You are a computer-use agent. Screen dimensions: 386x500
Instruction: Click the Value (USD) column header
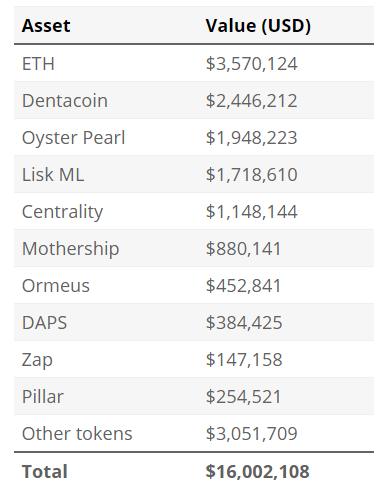(x=258, y=26)
